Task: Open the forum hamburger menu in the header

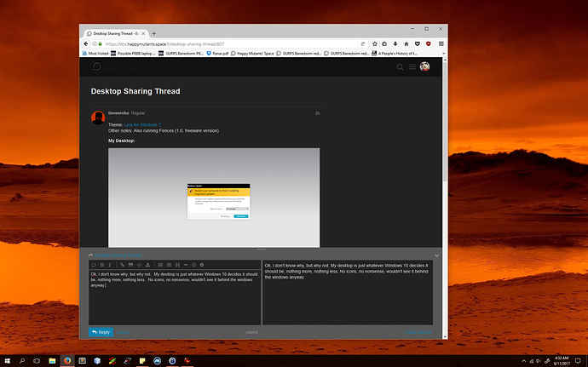Action: coord(412,66)
